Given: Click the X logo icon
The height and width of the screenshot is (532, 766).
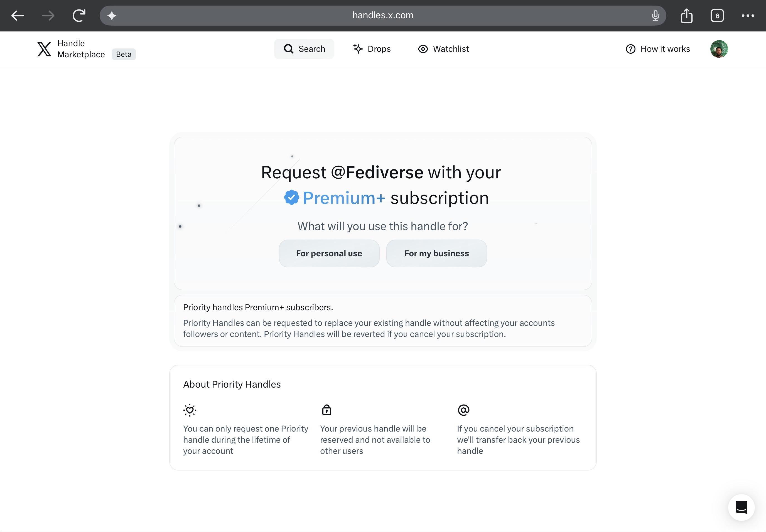Looking at the screenshot, I should point(44,49).
